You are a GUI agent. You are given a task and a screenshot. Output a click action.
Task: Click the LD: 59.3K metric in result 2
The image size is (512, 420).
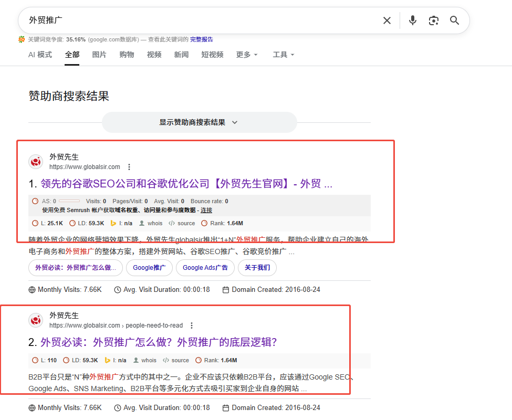(81, 360)
